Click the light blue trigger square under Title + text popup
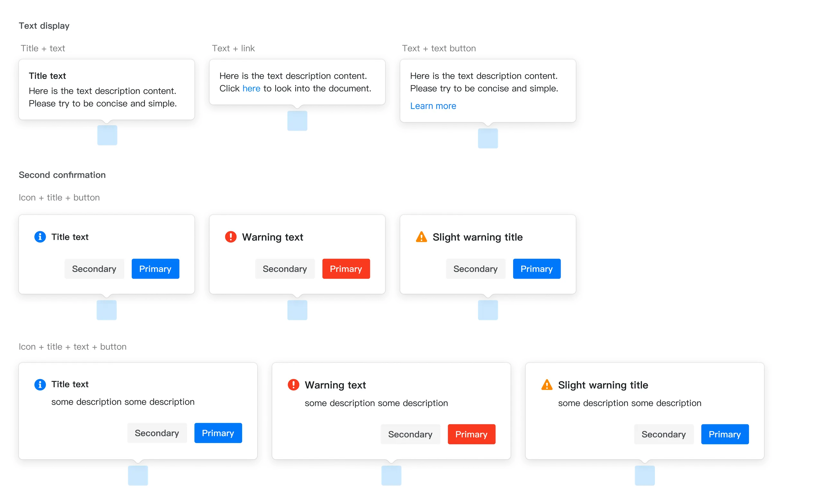This screenshot has height=504, width=823. click(107, 135)
